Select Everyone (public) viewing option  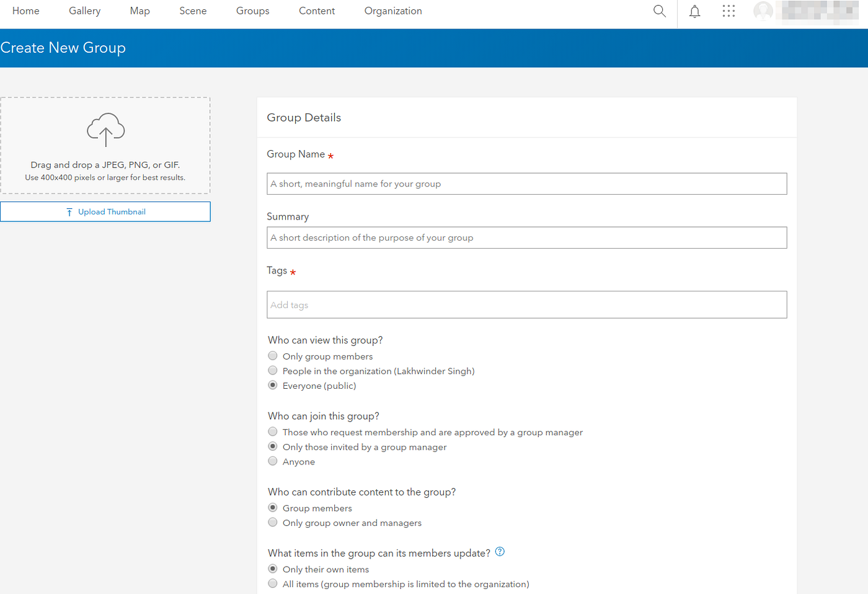click(x=273, y=384)
